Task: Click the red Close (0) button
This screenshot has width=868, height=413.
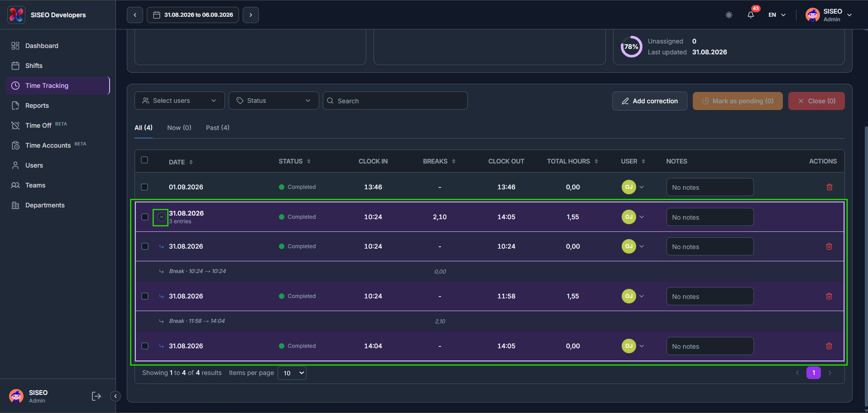Action: point(816,101)
